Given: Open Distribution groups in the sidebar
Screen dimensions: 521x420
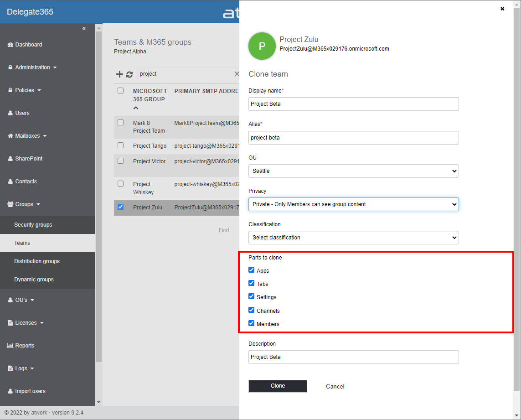Looking at the screenshot, I should 37,261.
